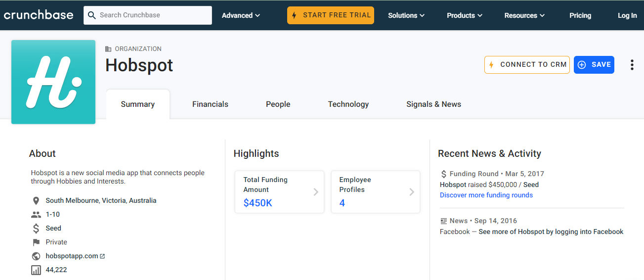Open the Advanced dropdown menu
Screen dimensions: 644x280
241,15
